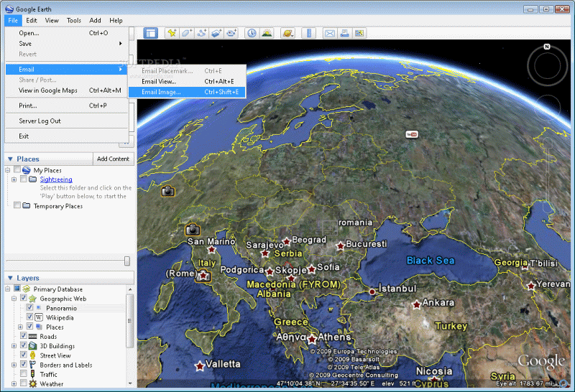Expand the Sightseeing folder tree node
575x392 pixels.
14,179
